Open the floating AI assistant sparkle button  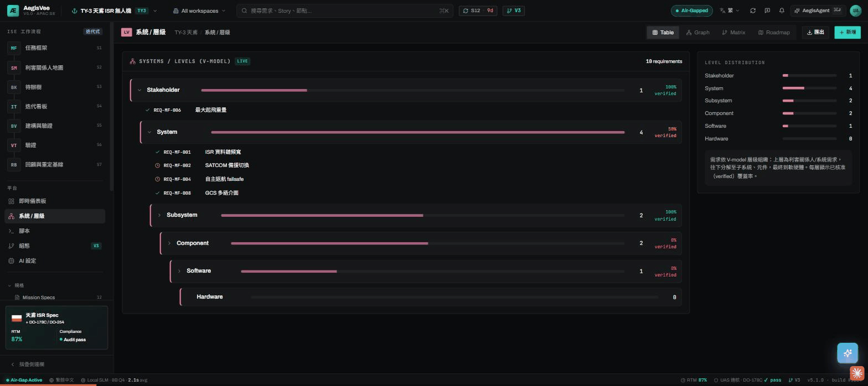pos(848,353)
